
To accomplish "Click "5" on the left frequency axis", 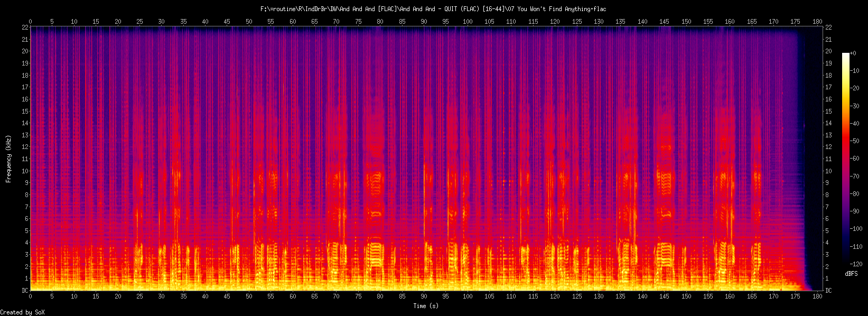I will (26, 231).
